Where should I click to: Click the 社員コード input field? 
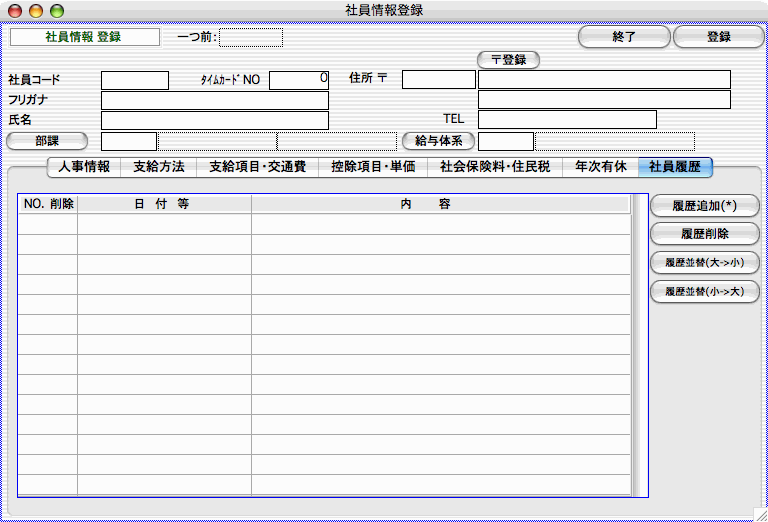135,80
